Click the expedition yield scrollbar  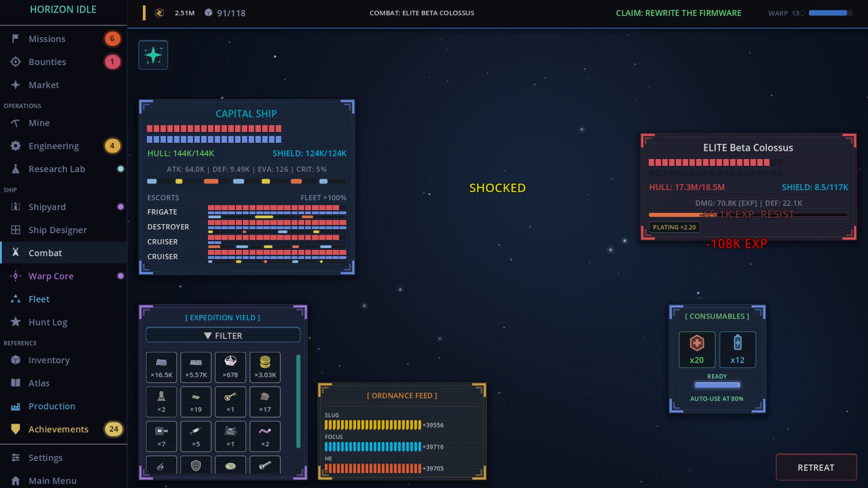point(298,401)
